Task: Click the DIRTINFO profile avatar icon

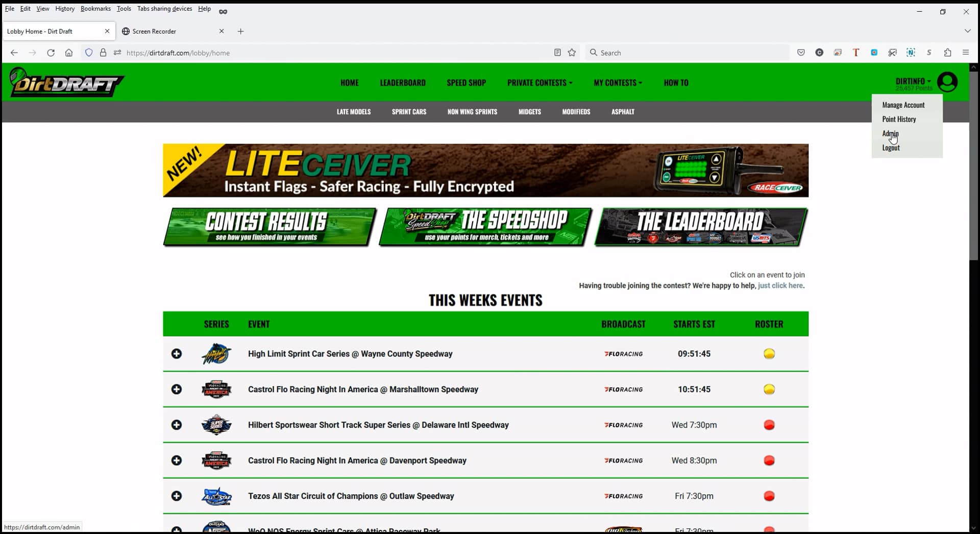Action: pos(948,82)
